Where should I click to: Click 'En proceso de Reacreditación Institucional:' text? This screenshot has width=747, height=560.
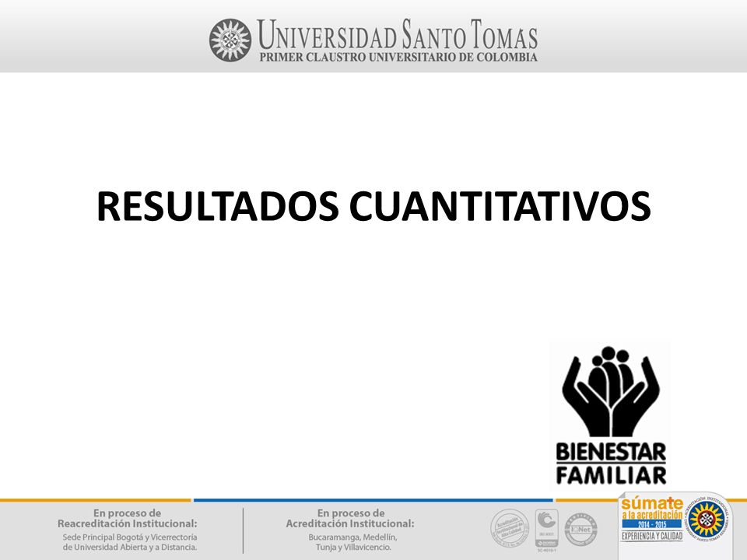point(127,518)
